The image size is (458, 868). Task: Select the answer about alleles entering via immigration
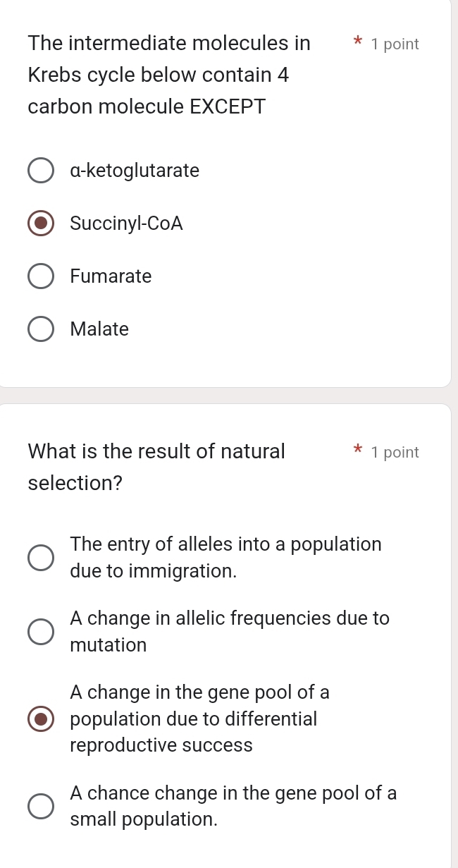click(40, 557)
